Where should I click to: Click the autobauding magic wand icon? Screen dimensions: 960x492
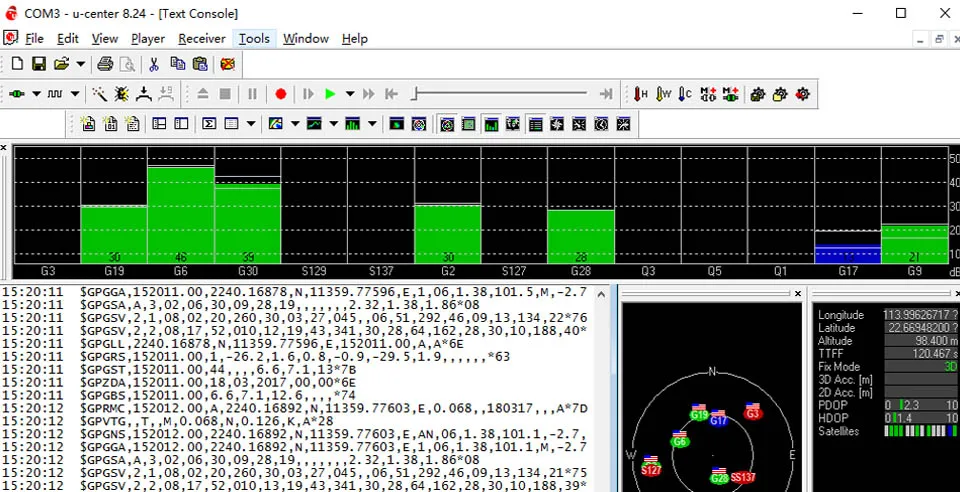tap(99, 94)
